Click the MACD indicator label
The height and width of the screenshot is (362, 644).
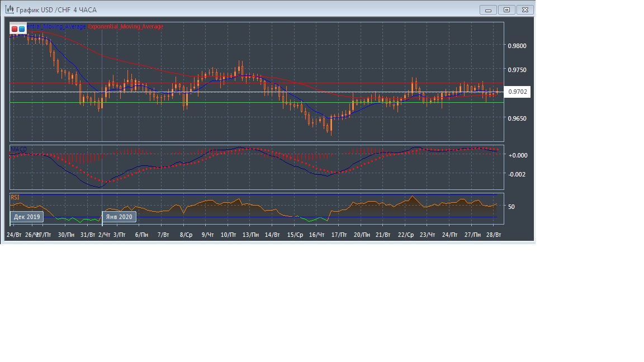19,150
